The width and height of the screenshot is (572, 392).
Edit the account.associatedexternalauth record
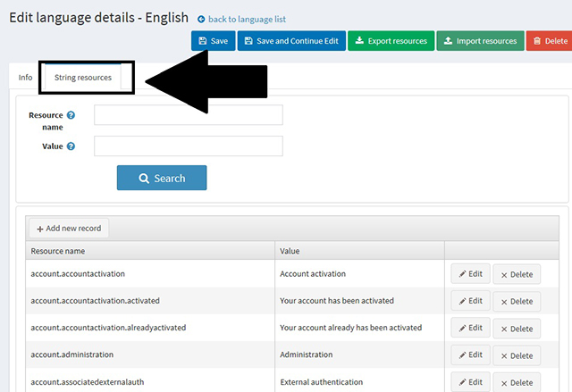point(471,382)
